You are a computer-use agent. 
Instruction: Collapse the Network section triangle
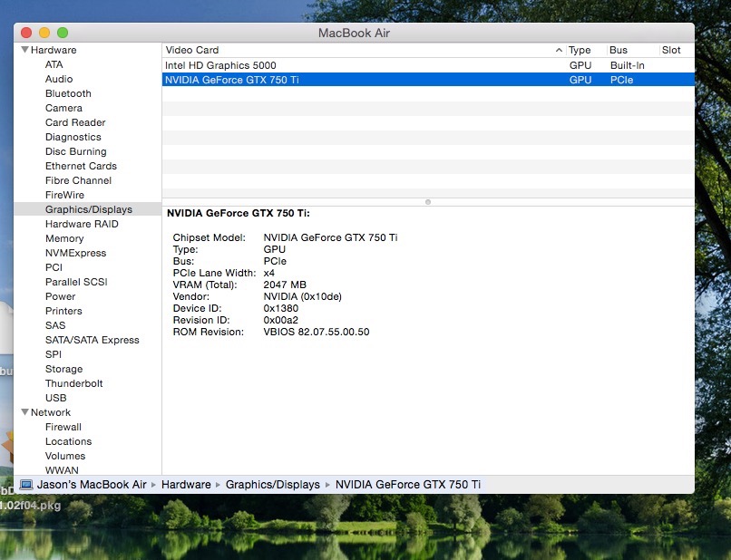coord(25,412)
